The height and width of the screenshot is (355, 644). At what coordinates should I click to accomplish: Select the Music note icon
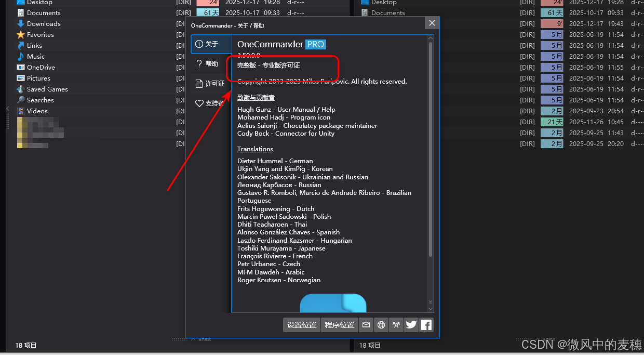coord(21,56)
